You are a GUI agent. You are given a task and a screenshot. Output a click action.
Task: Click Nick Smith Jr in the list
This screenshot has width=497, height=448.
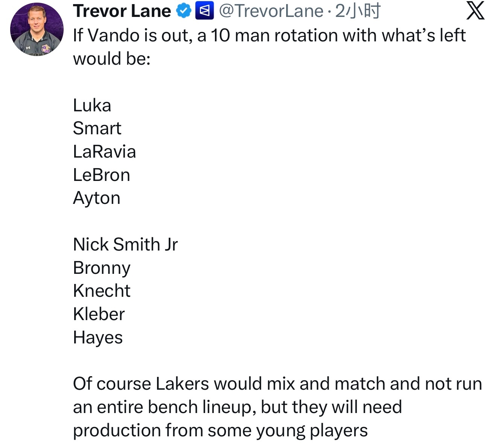[x=126, y=245]
